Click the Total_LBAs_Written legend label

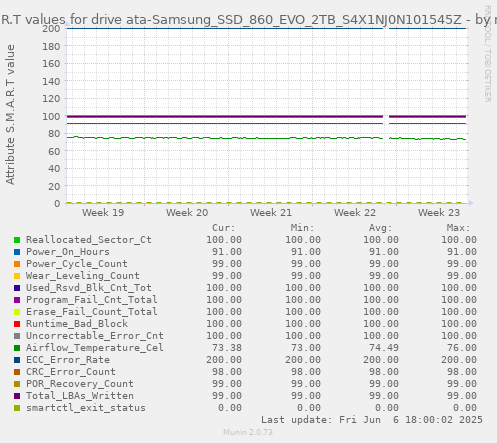[x=80, y=396]
